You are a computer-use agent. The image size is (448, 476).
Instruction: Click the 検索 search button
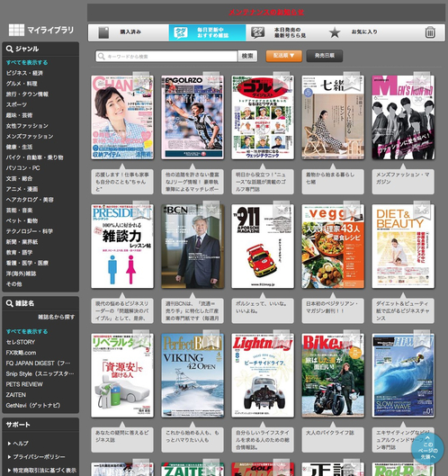tap(247, 56)
